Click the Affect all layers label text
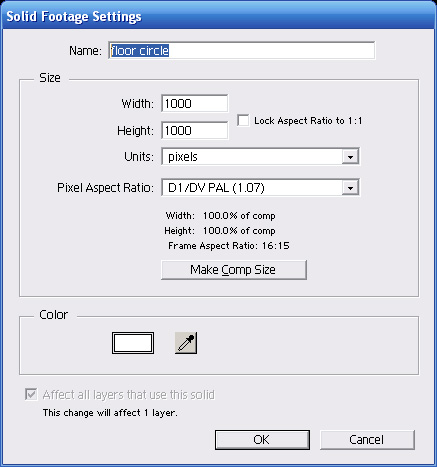 (x=129, y=395)
